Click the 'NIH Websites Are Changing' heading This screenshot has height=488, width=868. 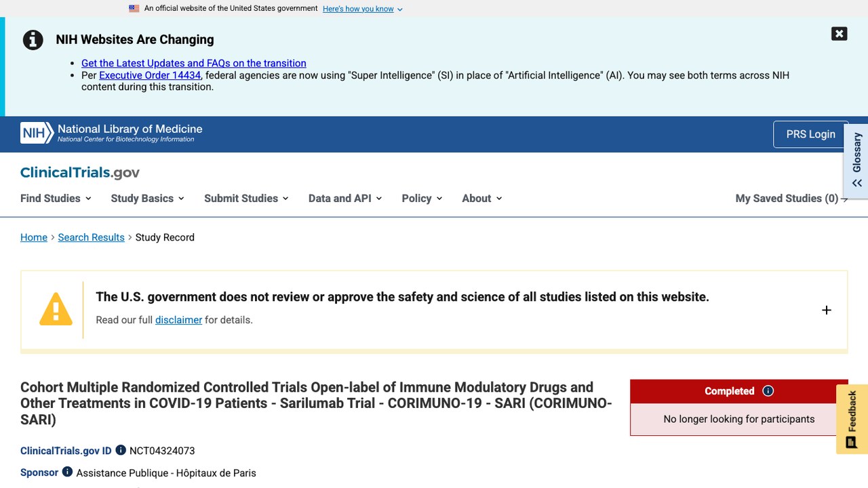pyautogui.click(x=135, y=39)
